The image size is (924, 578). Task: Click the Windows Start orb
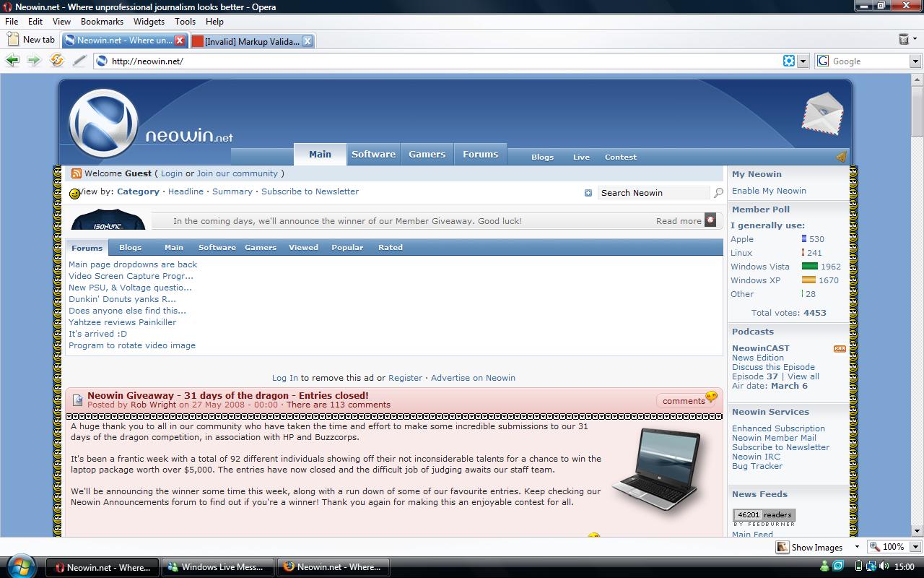coord(21,566)
